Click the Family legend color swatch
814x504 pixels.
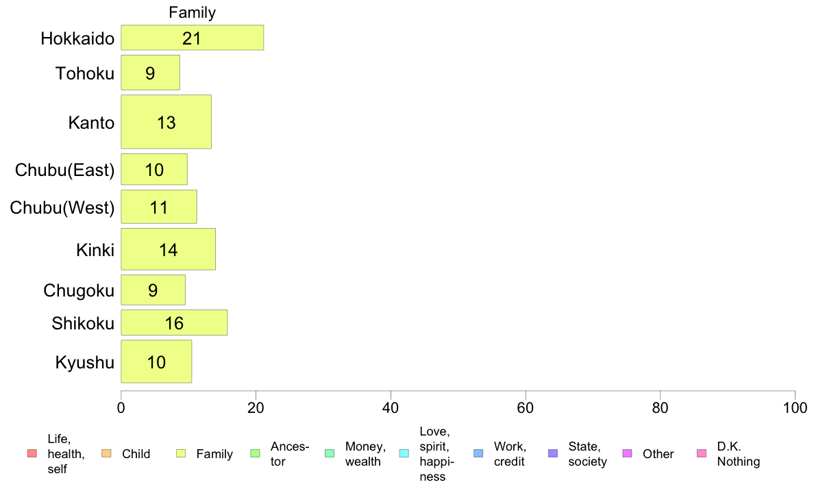click(181, 453)
